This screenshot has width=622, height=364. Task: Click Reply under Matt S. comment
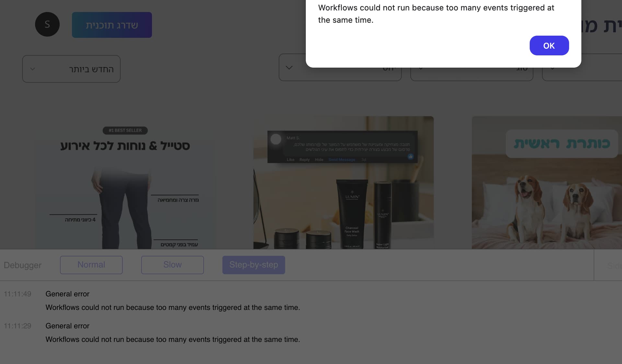point(305,160)
